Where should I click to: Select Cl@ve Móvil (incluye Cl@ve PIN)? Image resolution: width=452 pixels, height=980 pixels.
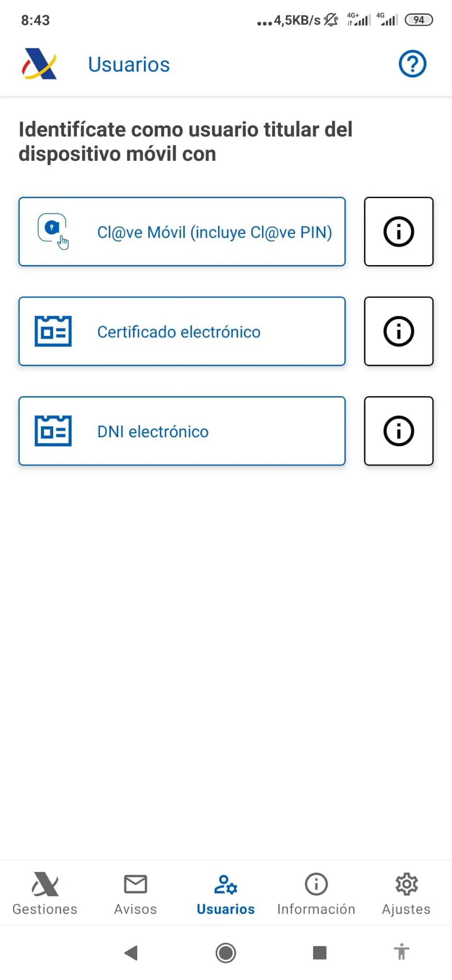pos(214,232)
